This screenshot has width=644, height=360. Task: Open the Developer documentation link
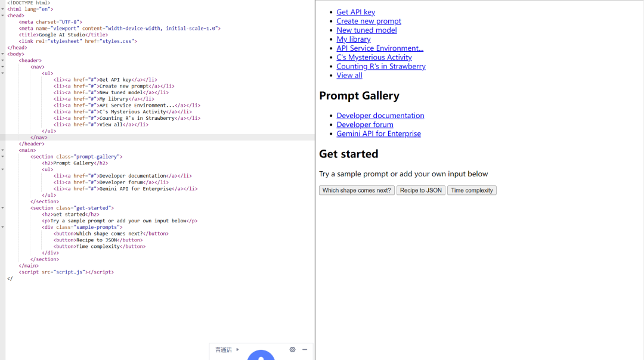click(x=380, y=116)
